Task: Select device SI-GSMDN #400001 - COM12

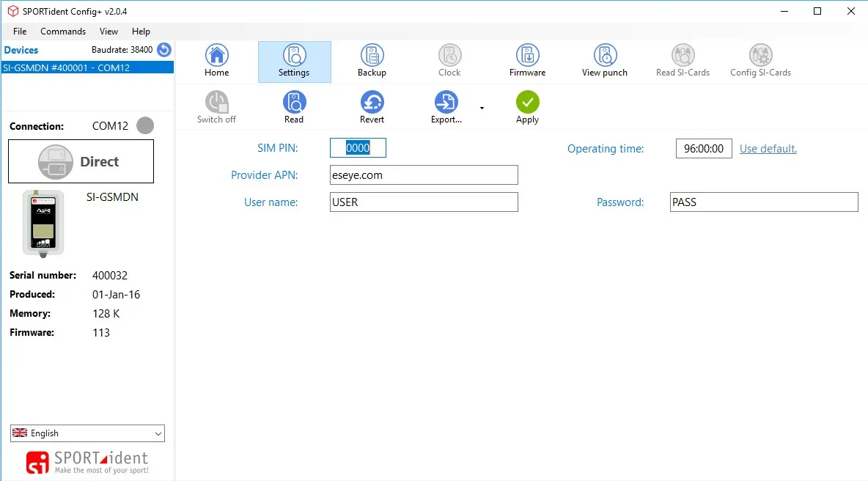Action: pyautogui.click(x=87, y=67)
